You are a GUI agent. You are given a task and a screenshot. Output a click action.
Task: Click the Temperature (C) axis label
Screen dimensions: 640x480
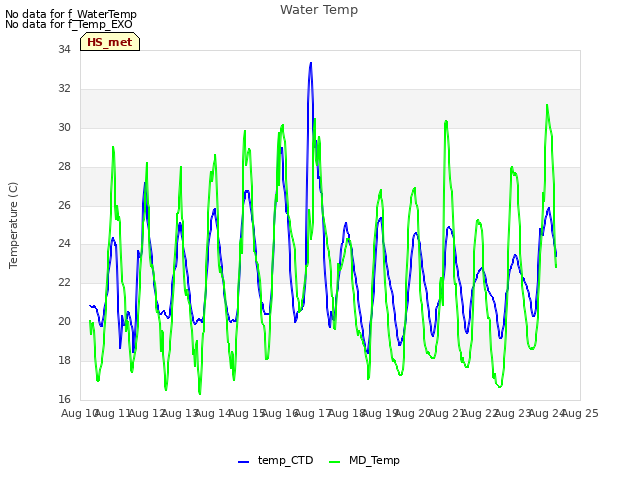[x=13, y=225]
